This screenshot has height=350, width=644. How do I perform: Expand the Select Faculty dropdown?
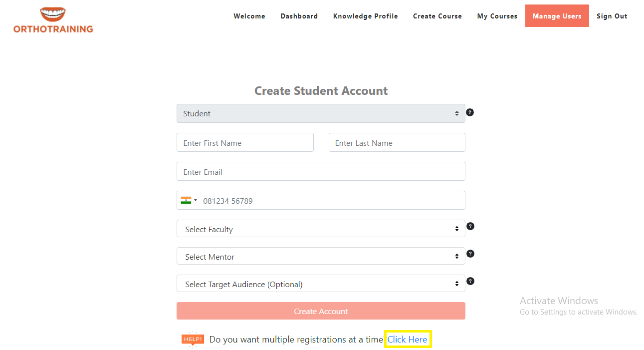point(320,229)
